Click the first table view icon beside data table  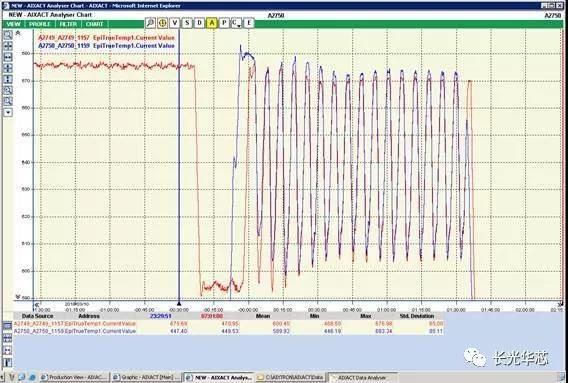7,325
